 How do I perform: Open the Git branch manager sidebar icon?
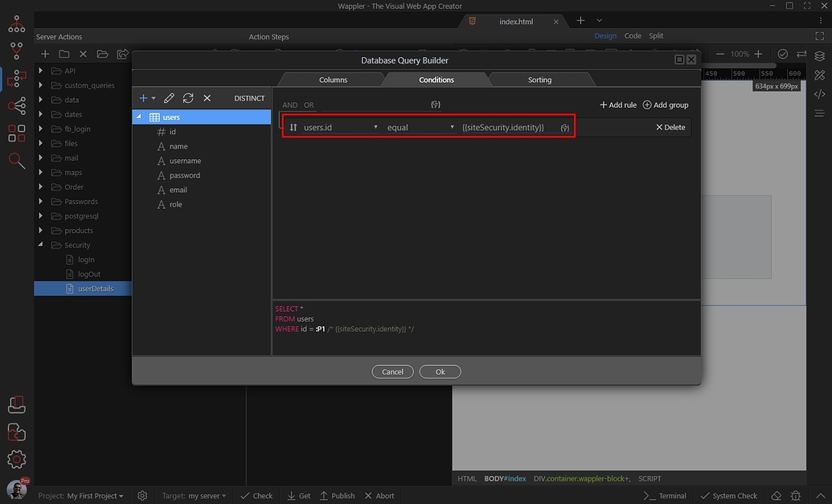coord(16,51)
